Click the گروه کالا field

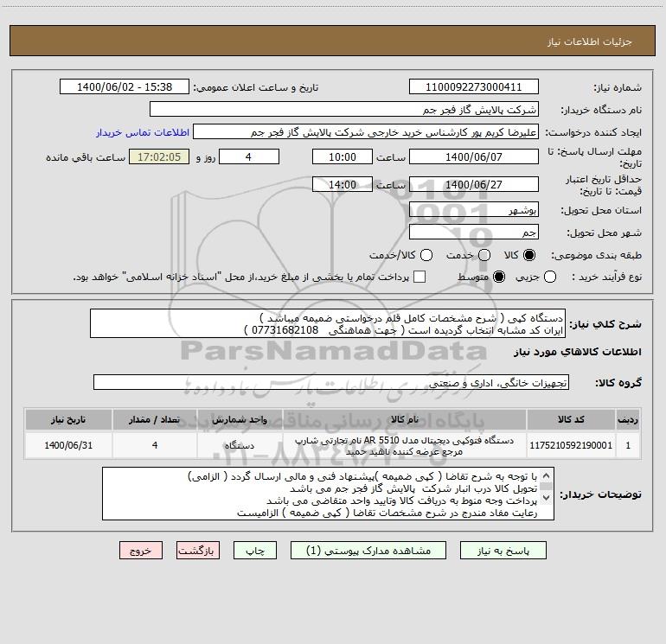point(331,382)
